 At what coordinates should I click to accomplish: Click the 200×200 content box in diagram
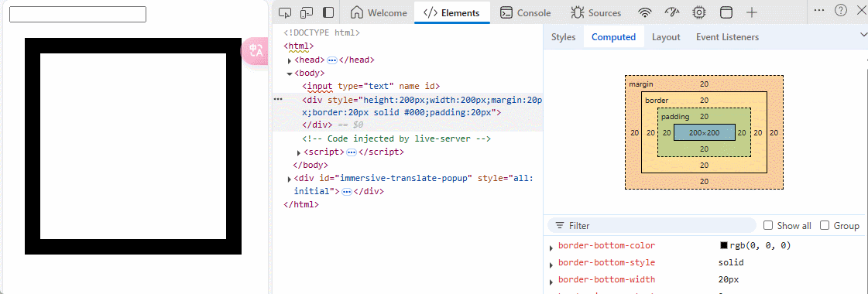[x=704, y=132]
